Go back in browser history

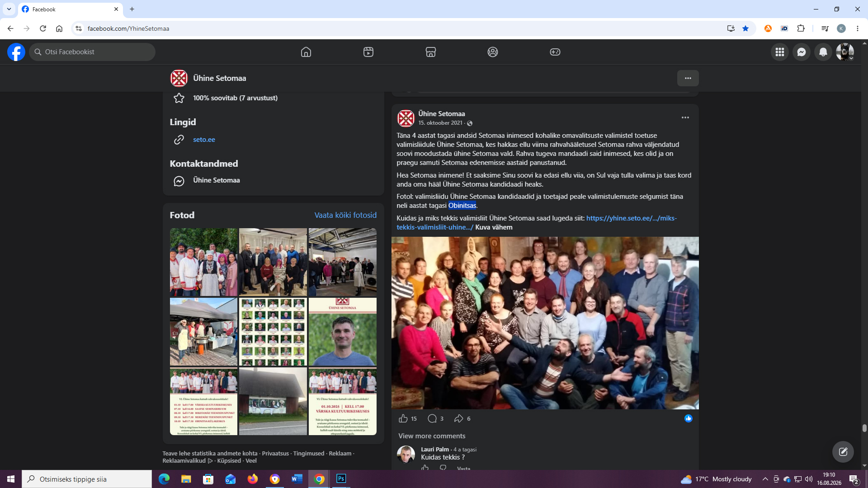click(10, 28)
